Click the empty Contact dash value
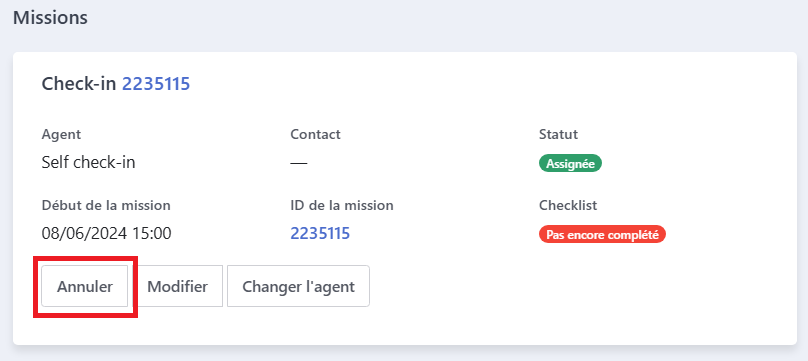This screenshot has width=808, height=361. pyautogui.click(x=299, y=163)
